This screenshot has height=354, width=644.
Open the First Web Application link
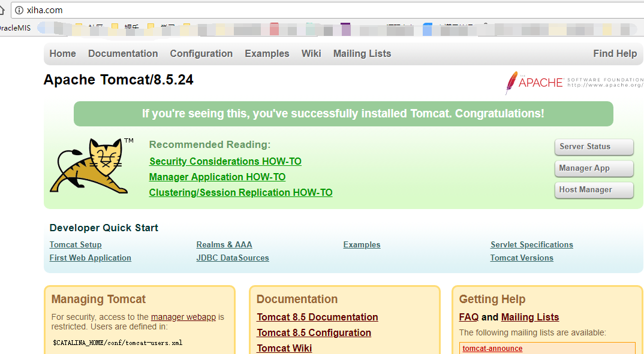click(x=91, y=258)
